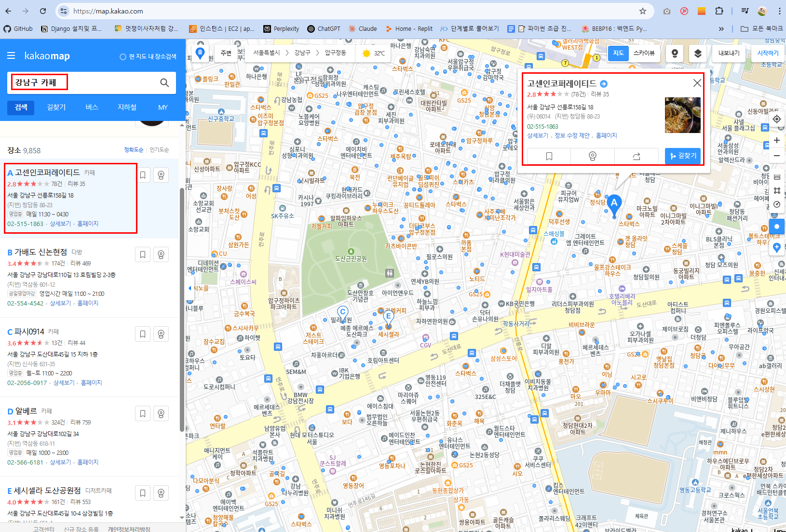The height and width of the screenshot is (532, 786).
Task: Zoom out the map with minus button
Action: pyautogui.click(x=776, y=156)
